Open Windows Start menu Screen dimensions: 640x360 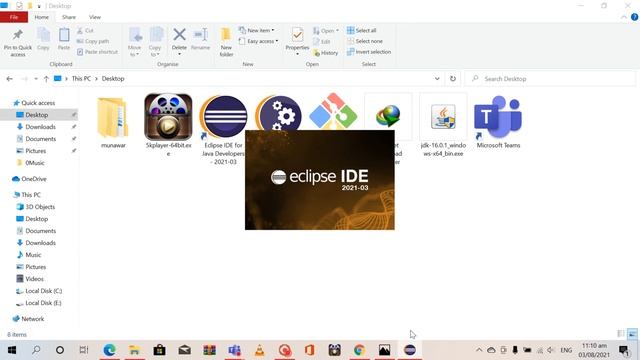[x=11, y=350]
